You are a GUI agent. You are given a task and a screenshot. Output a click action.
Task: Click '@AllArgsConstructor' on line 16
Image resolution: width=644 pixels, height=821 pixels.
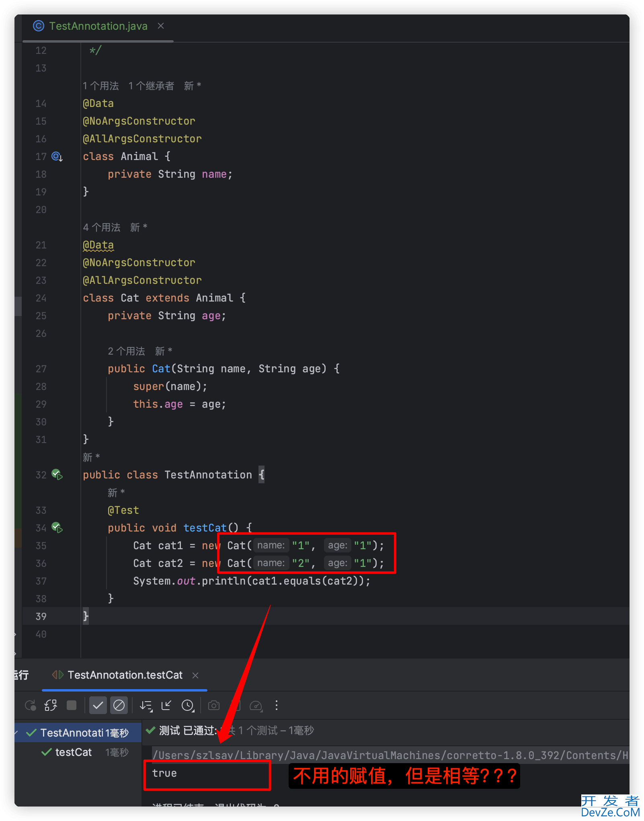pyautogui.click(x=142, y=139)
